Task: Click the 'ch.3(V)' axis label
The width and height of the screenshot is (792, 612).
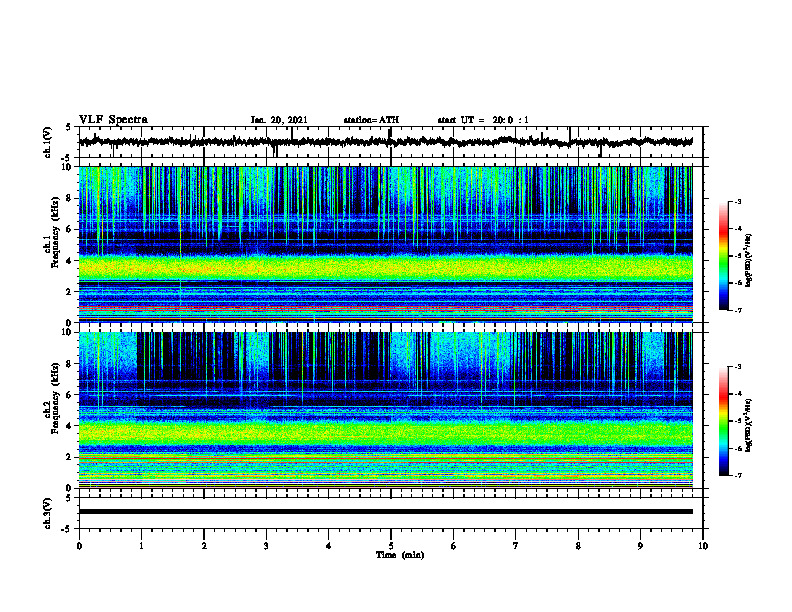Action: 48,513
